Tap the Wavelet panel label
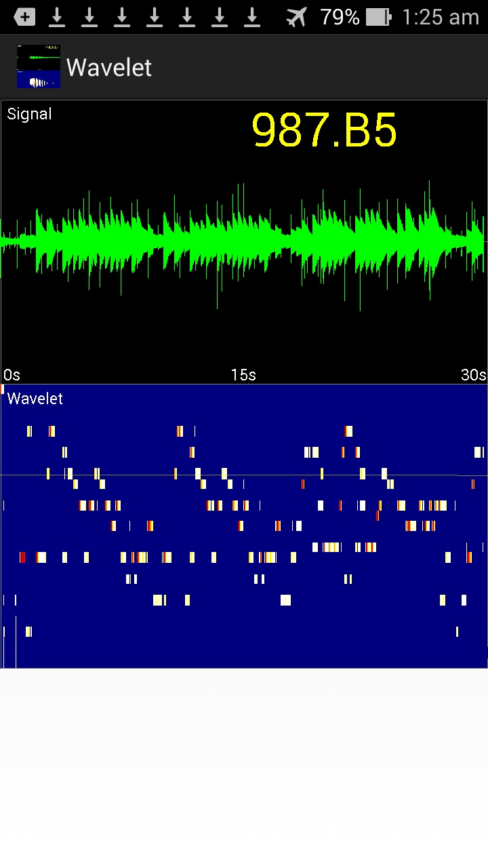The image size is (488, 868). (x=35, y=399)
